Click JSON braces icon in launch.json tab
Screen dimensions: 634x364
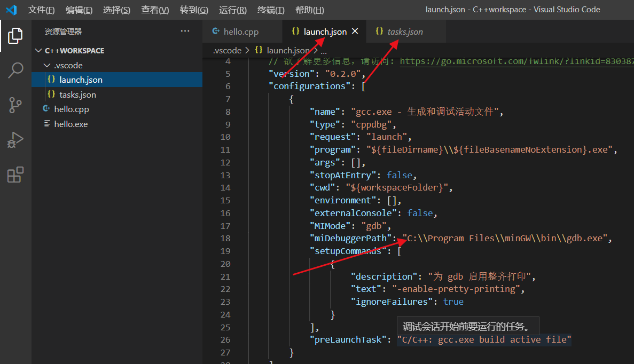(x=295, y=31)
